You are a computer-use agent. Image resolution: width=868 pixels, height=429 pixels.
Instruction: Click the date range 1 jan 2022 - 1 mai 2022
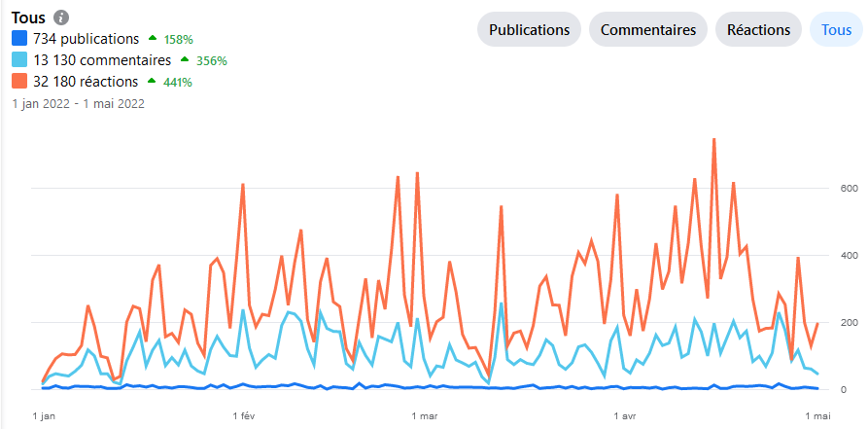tap(78, 102)
